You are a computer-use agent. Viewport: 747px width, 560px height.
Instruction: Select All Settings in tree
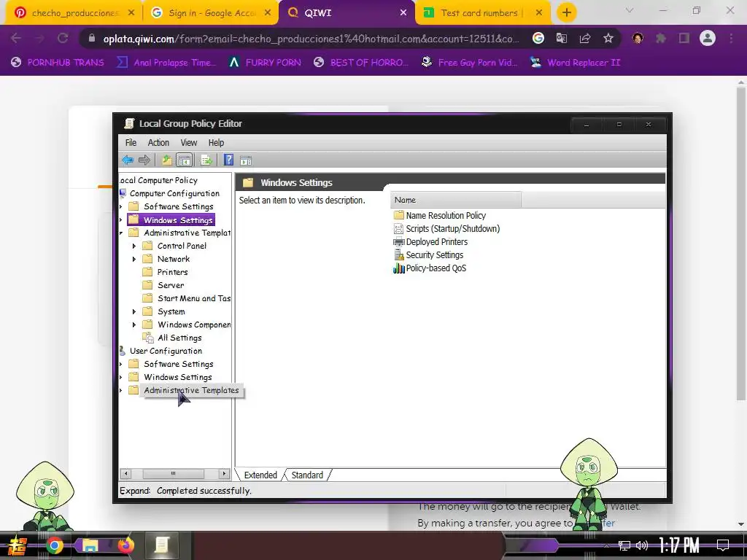coord(179,338)
